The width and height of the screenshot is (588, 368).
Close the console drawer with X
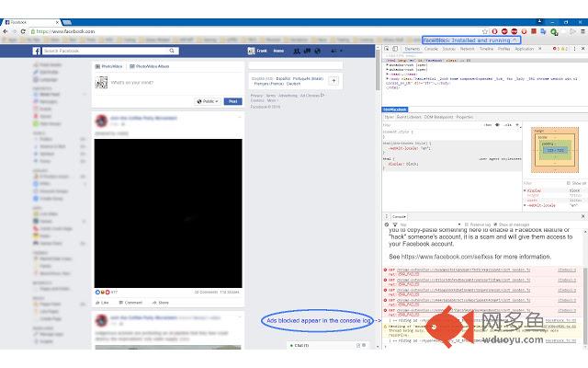pyautogui.click(x=582, y=216)
